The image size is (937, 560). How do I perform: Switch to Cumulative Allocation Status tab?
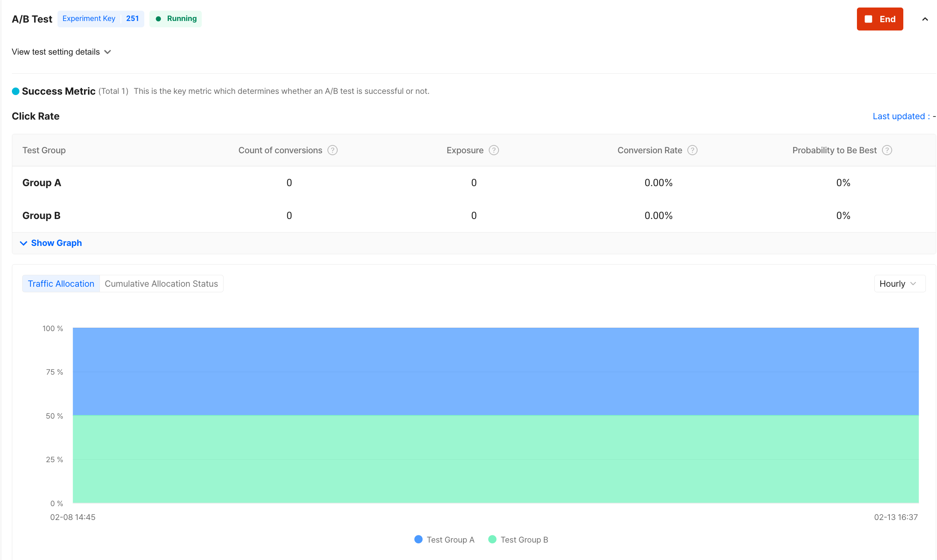[x=161, y=284]
